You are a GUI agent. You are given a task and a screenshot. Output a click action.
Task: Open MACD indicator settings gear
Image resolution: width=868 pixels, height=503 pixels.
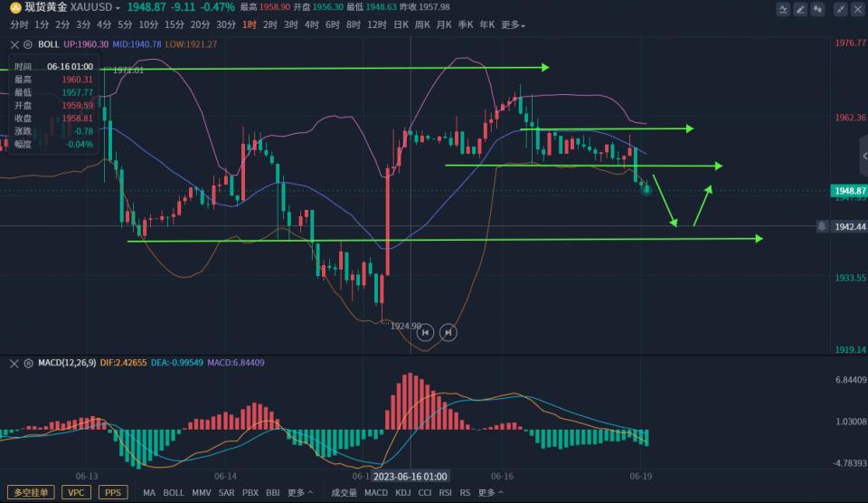point(29,363)
